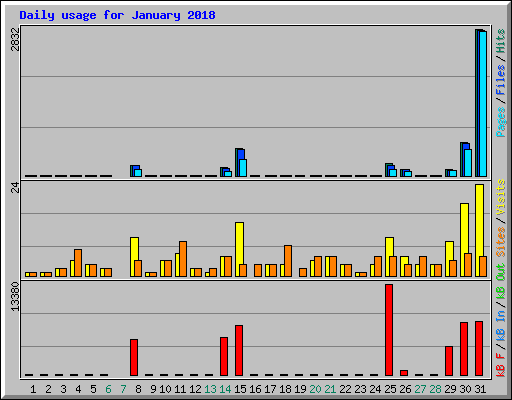Click the red kB bar for day 29
The height and width of the screenshot is (400, 512).
click(x=449, y=361)
